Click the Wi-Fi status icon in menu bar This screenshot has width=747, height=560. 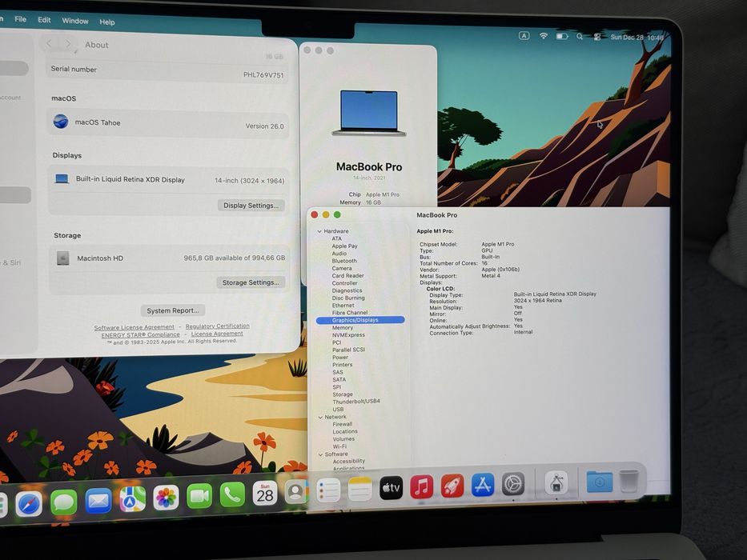click(543, 36)
